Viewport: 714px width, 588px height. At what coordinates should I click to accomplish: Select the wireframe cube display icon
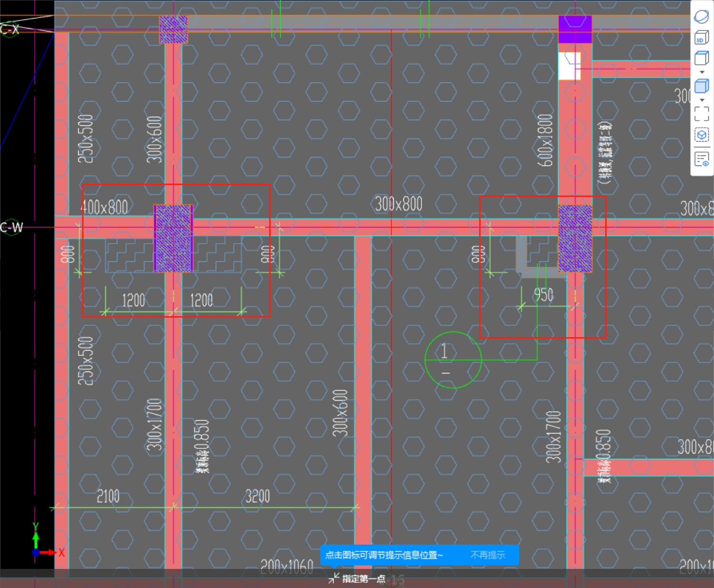point(702,58)
